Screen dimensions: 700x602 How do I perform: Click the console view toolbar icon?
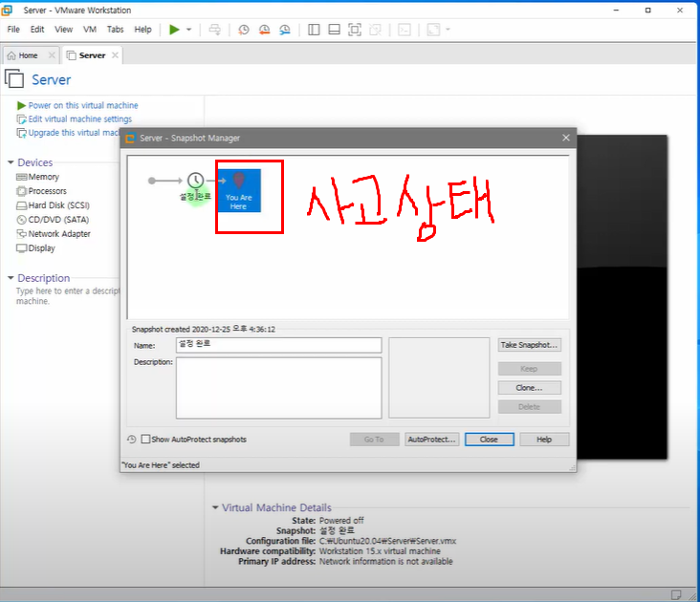pyautogui.click(x=405, y=30)
